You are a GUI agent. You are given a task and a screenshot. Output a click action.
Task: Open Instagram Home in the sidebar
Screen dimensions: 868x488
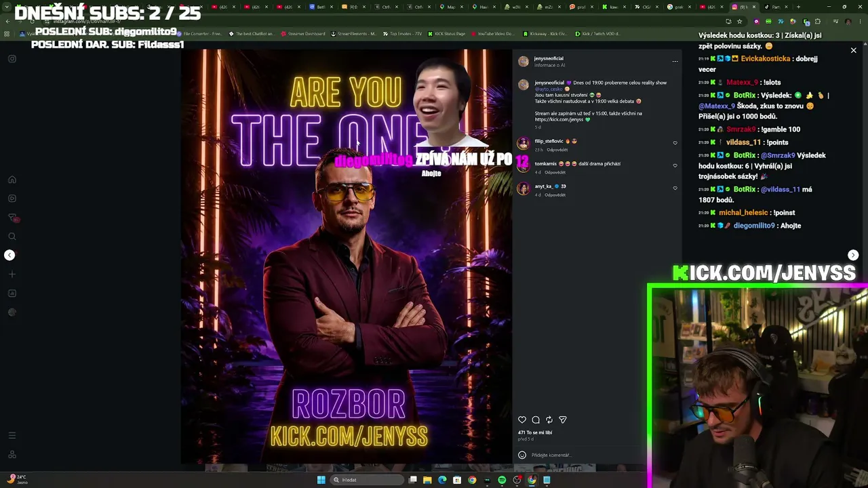coord(12,180)
